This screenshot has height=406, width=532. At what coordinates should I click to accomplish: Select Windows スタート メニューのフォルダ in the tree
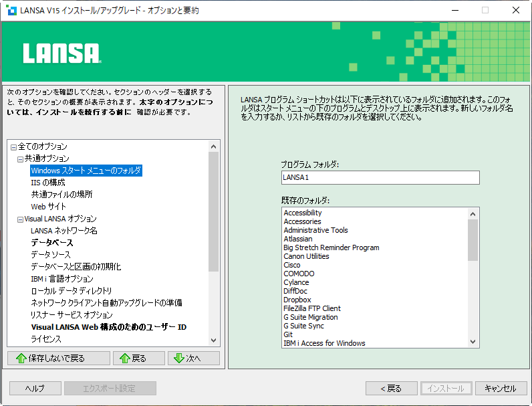tap(86, 171)
